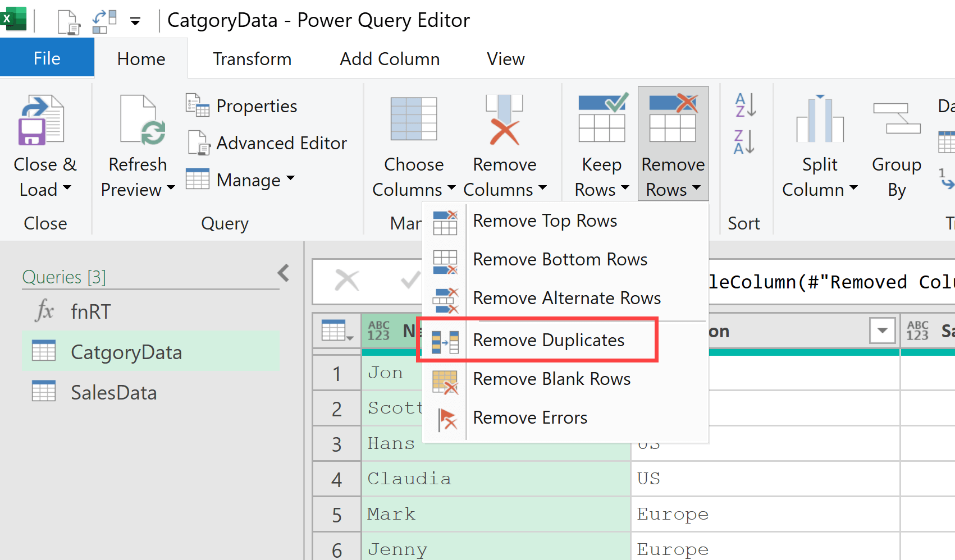Click the Remove Errors flag icon
Screen dimensions: 955x560
(x=447, y=419)
